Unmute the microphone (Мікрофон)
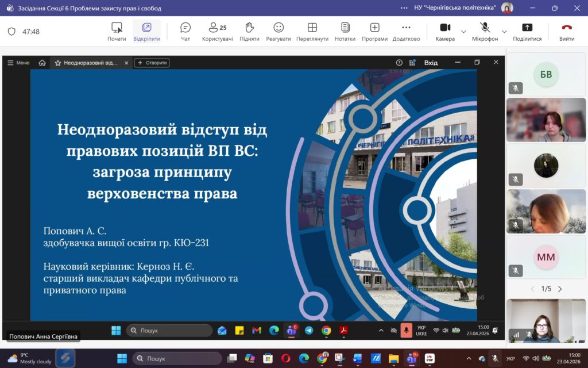 point(485,31)
